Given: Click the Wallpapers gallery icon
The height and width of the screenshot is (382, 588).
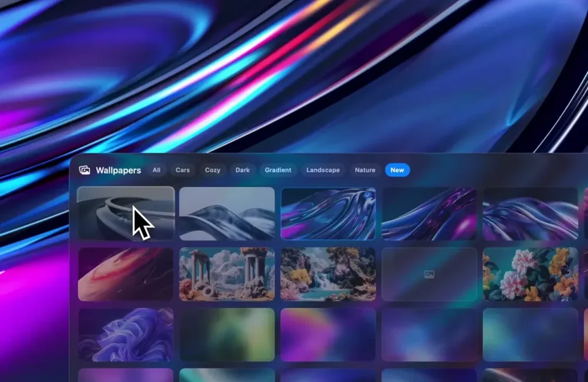Looking at the screenshot, I should tap(85, 170).
